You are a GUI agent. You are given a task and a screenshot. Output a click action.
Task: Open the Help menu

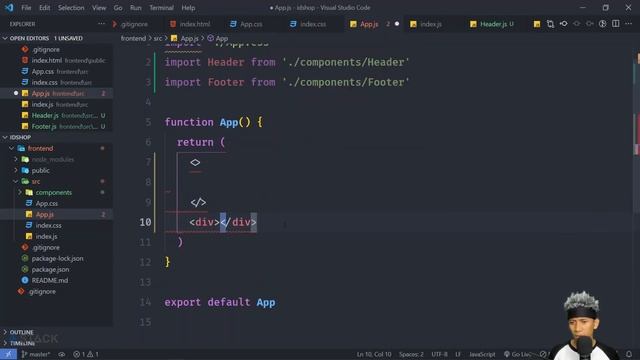[x=188, y=8]
